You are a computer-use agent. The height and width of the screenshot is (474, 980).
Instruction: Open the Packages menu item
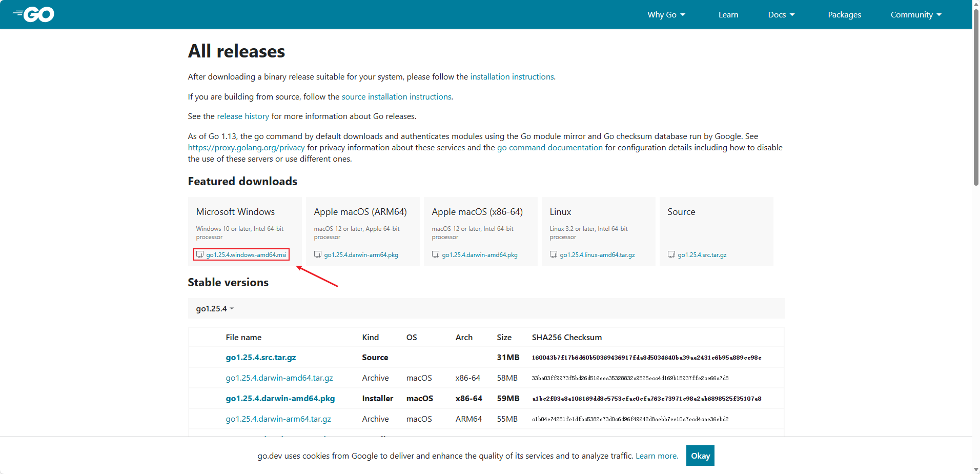[844, 14]
